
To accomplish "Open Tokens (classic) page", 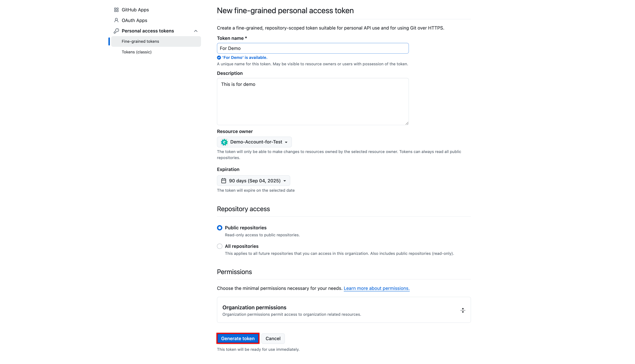I will [137, 52].
